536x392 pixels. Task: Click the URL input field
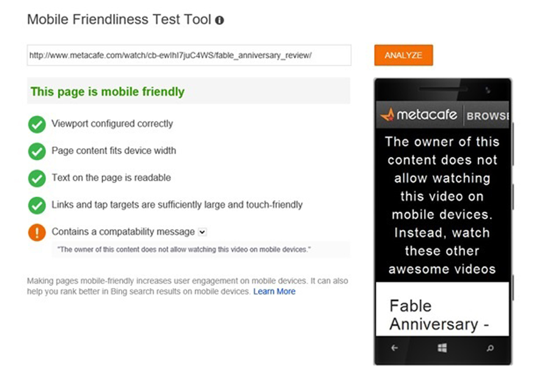pos(189,55)
